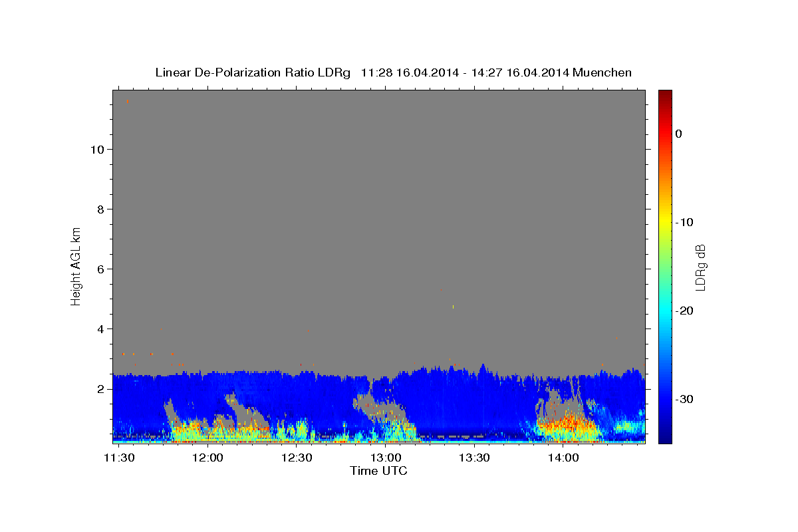Viewport: 798px width, 532px height.
Task: Click the 'Time UTC' axis label
Action: [x=378, y=471]
